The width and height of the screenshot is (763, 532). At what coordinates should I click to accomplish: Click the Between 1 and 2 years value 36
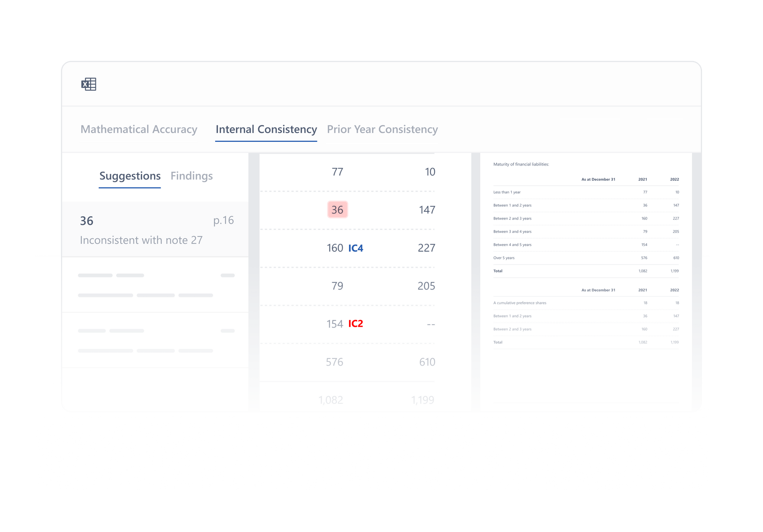(x=645, y=205)
